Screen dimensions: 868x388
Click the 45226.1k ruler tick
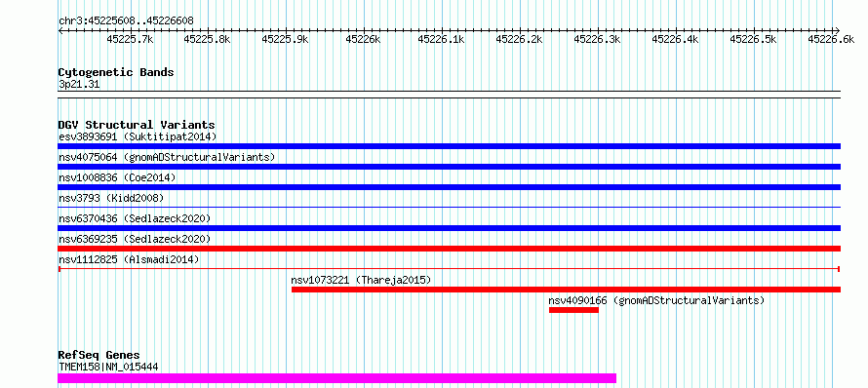tap(442, 39)
